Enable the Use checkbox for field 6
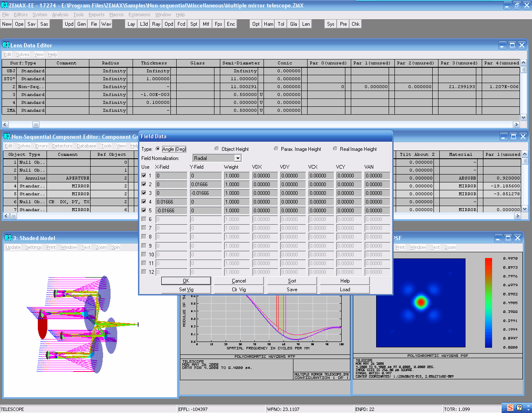 point(144,219)
